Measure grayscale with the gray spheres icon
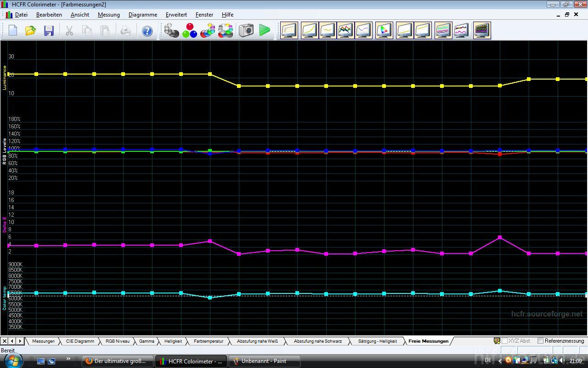The image size is (588, 368). 172,31
